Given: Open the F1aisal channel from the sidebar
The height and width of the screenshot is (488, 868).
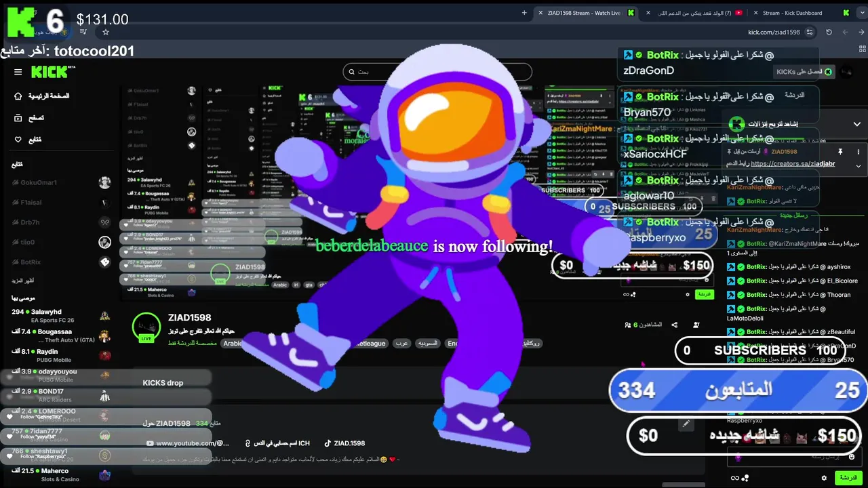Looking at the screenshot, I should click(61, 202).
